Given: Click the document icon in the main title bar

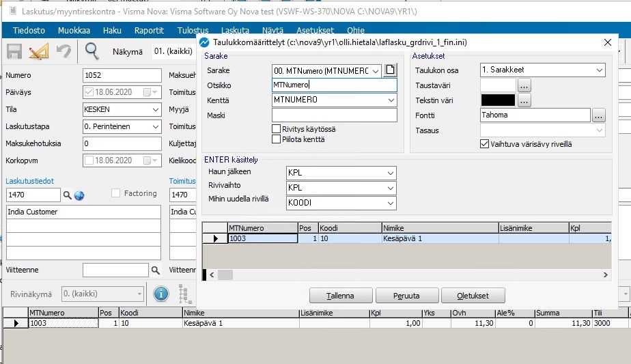Looking at the screenshot, I should click(13, 11).
